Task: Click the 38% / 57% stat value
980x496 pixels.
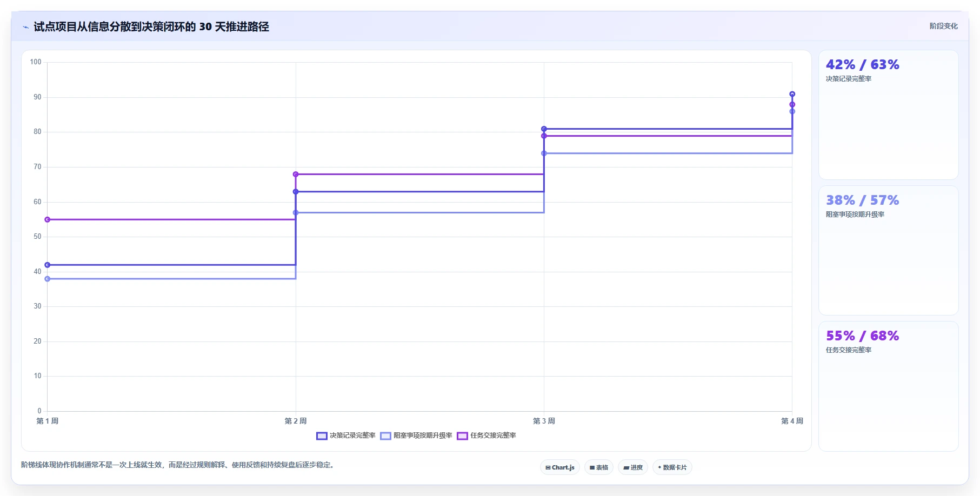Action: [863, 200]
